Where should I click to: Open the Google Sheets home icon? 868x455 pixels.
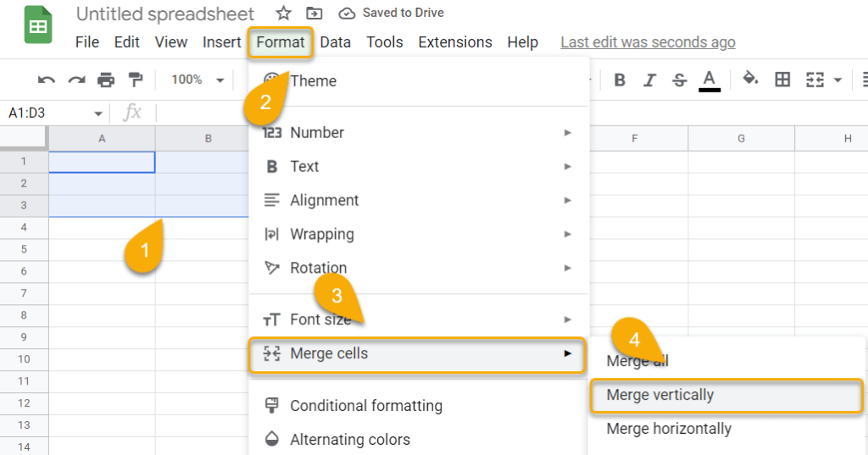tap(38, 25)
